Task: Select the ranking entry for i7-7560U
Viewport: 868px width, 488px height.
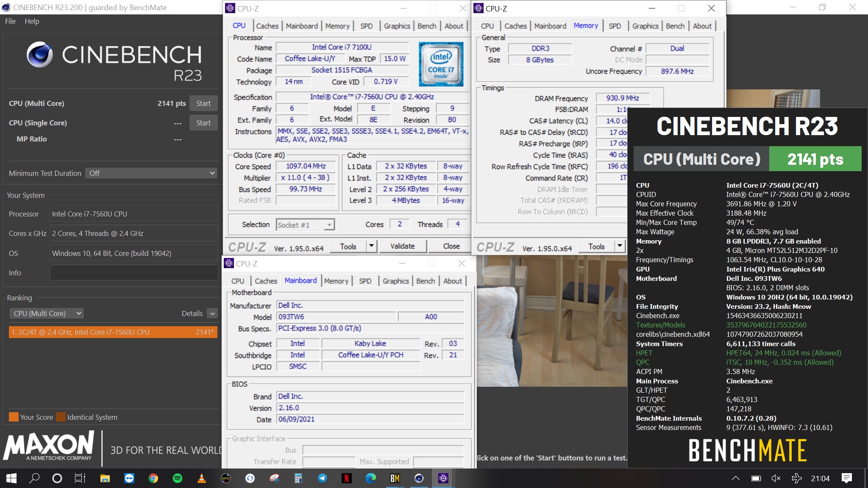Action: [113, 332]
